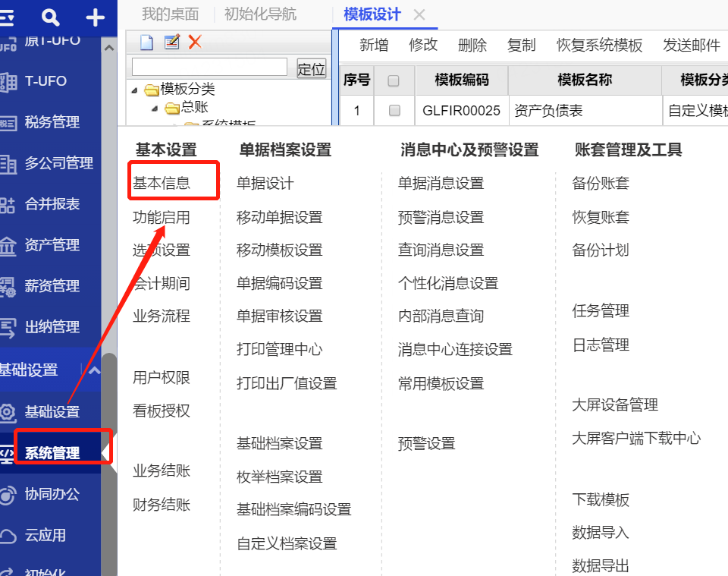Switch to 初始化导航 tab
This screenshot has height=576, width=728.
pos(260,14)
